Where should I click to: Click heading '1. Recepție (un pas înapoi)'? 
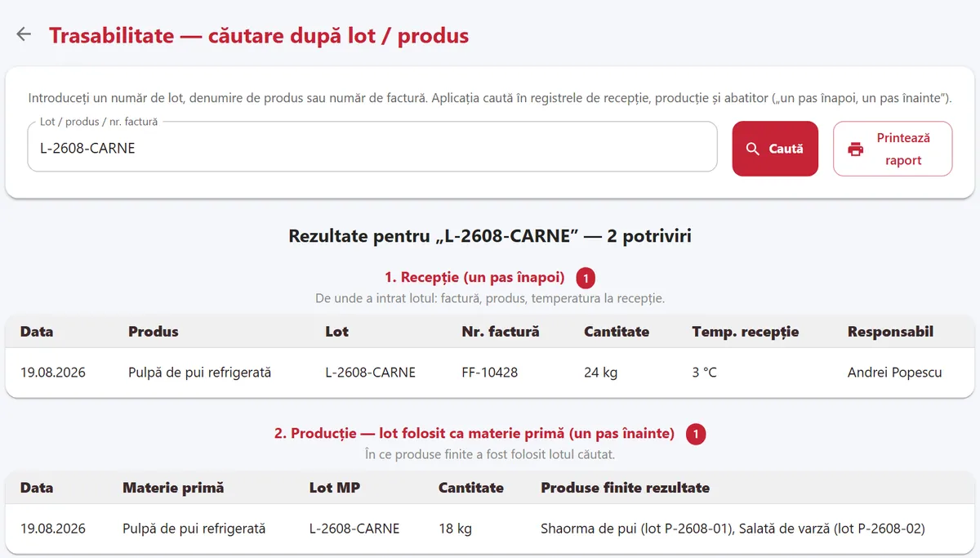pos(474,278)
